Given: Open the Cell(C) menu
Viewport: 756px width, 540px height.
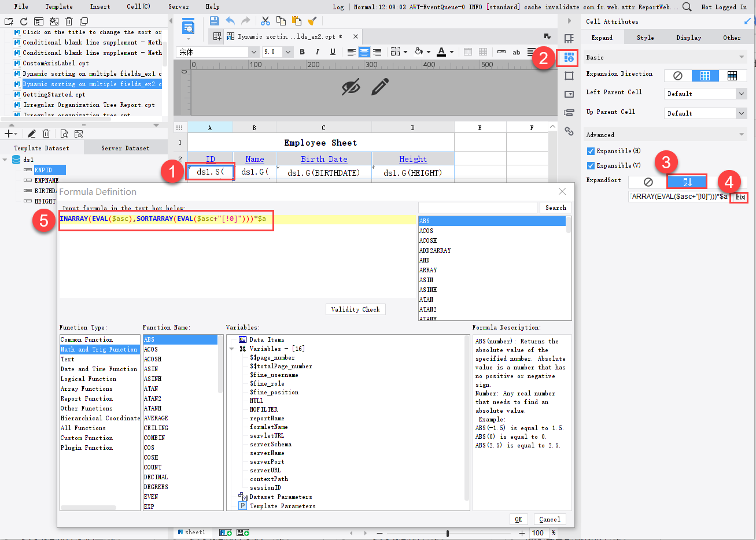Looking at the screenshot, I should pos(139,6).
